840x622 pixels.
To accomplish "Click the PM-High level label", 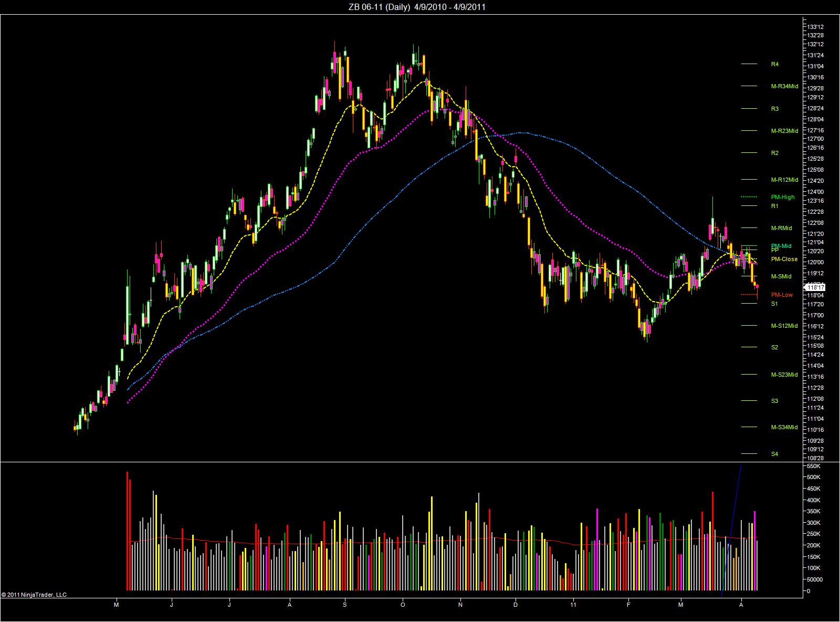I will coord(783,197).
